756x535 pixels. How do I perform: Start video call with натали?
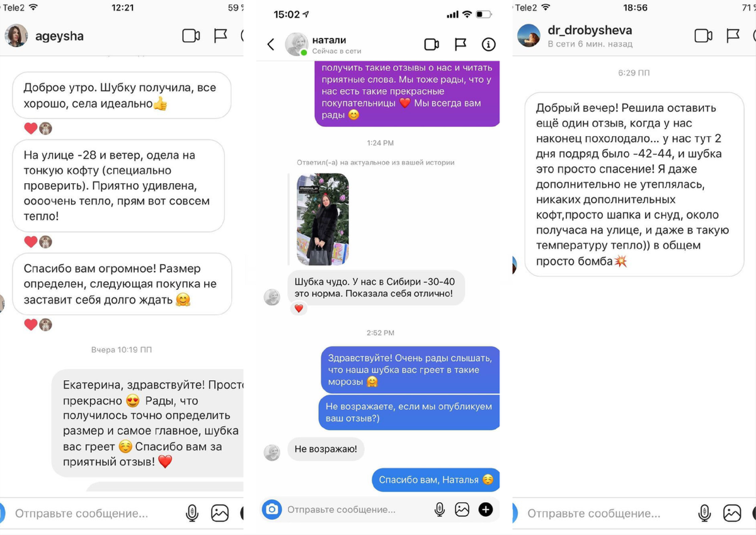pos(432,44)
